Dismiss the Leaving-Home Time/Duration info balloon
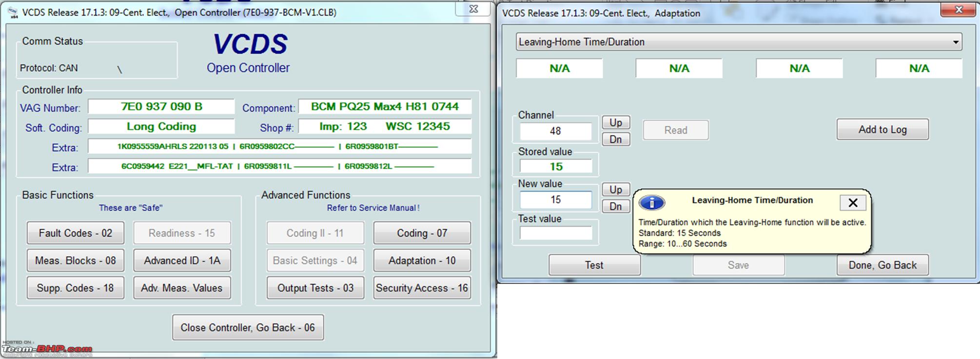The width and height of the screenshot is (980, 359). (853, 203)
